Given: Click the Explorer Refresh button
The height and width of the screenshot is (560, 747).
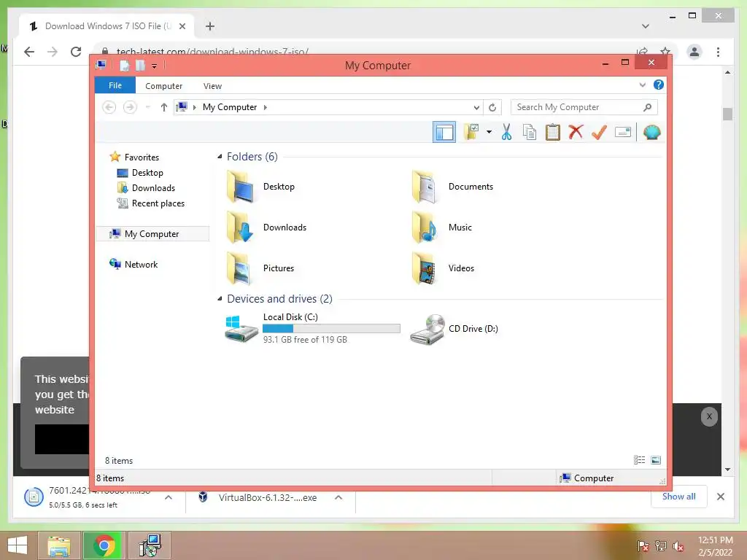Looking at the screenshot, I should pyautogui.click(x=492, y=107).
